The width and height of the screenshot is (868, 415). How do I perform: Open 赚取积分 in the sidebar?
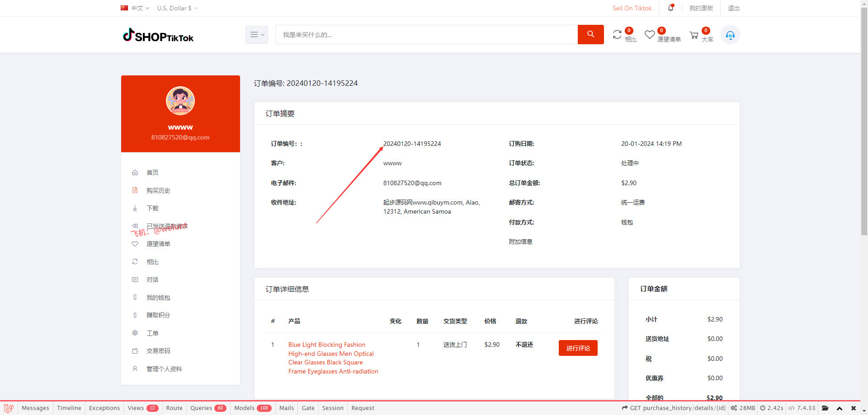pos(158,315)
